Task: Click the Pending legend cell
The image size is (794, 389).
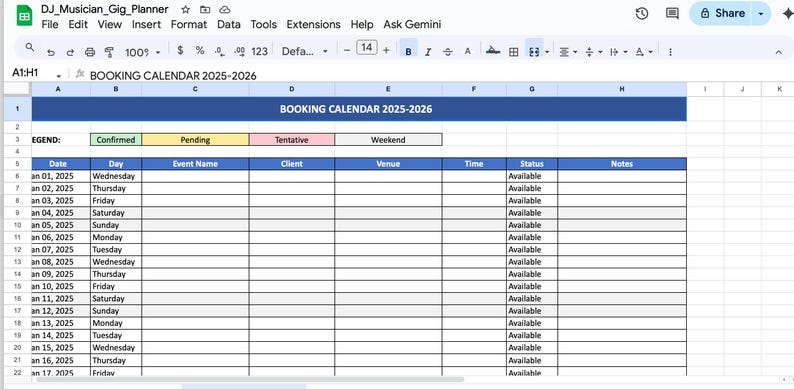Action: coord(195,140)
